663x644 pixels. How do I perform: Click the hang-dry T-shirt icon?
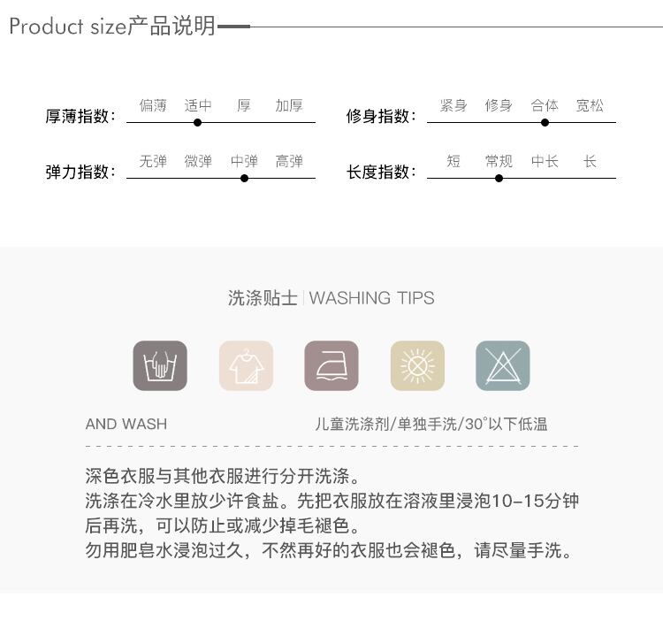pos(246,365)
